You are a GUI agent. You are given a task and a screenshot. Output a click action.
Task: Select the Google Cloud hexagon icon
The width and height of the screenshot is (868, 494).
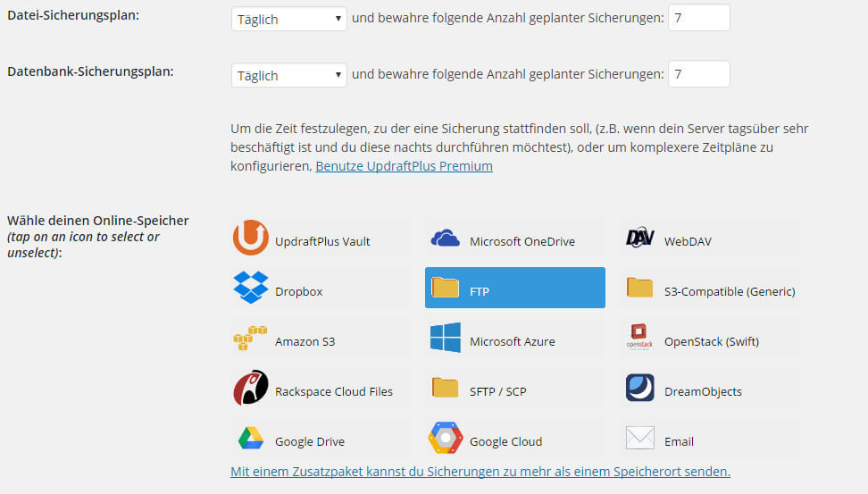coord(445,438)
